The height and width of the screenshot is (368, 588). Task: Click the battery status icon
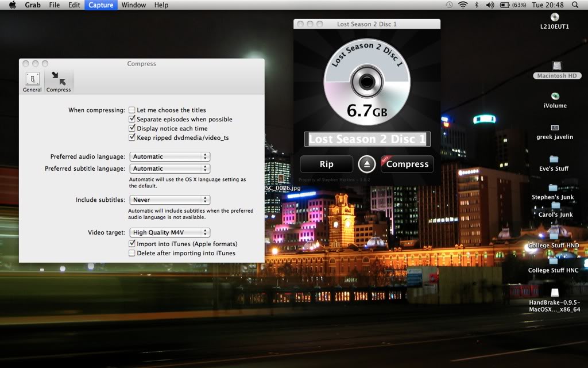504,5
